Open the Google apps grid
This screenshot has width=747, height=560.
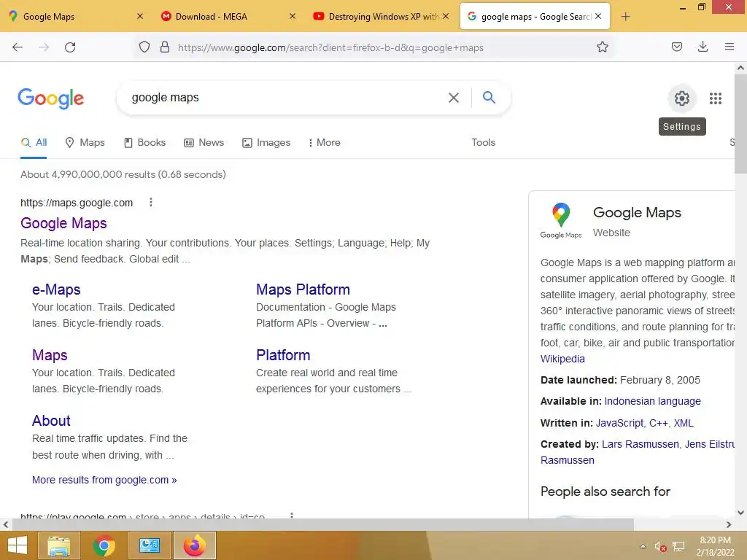(716, 98)
